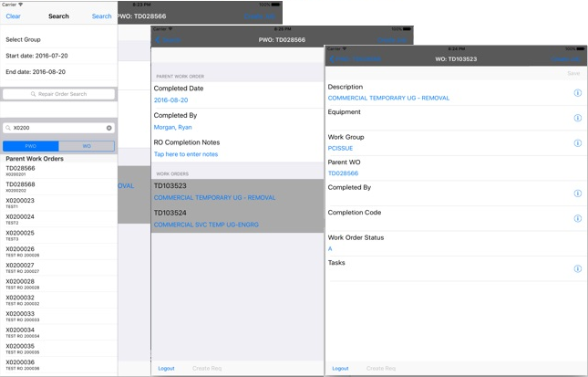The height and width of the screenshot is (377, 588).
Task: Open the Work Group info icon
Action: [577, 143]
